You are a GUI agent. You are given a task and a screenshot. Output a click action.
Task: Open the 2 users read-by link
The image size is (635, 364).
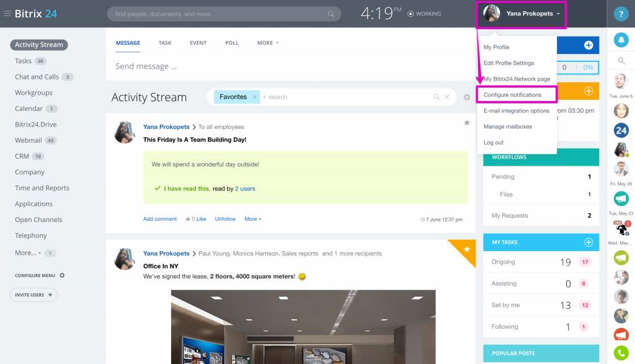[245, 189]
